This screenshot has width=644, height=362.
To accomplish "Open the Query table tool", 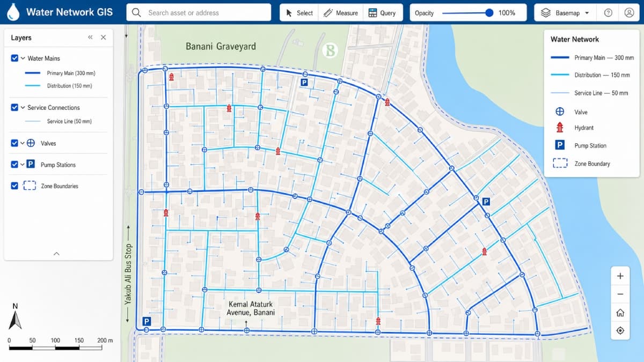I will pos(383,13).
